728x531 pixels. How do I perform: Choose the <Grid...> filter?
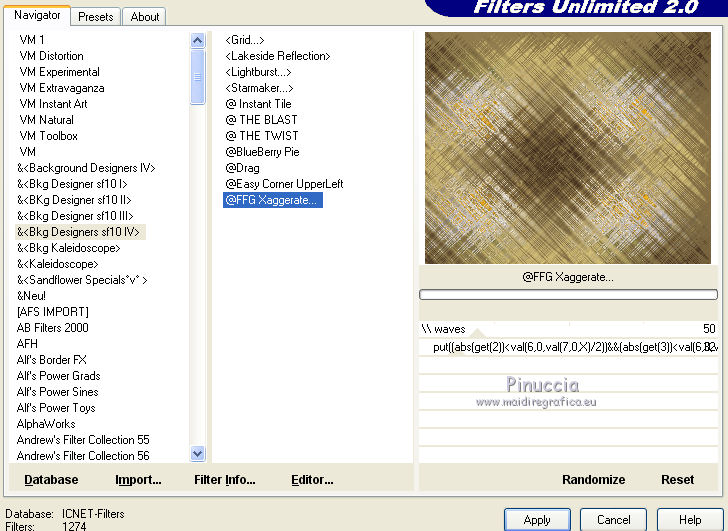click(x=245, y=40)
